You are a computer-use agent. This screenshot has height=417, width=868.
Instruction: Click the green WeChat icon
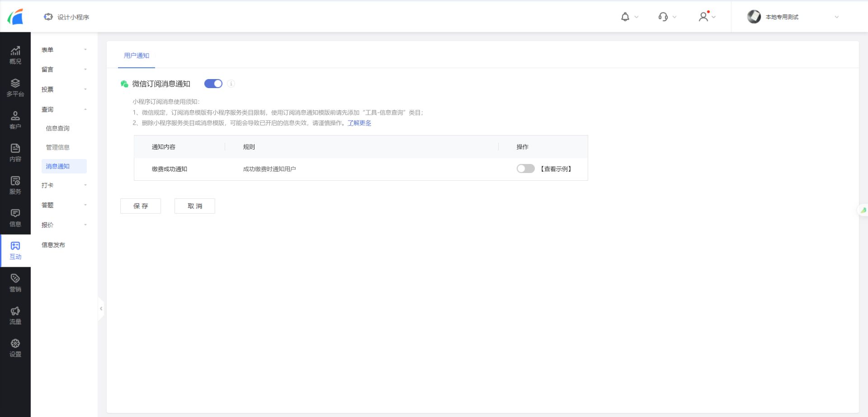click(x=124, y=84)
